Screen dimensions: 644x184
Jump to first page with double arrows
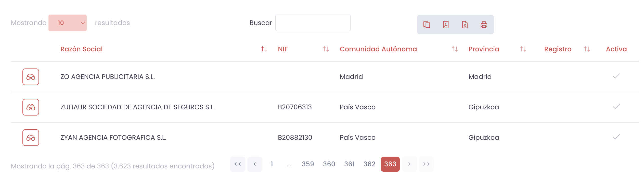[238, 164]
